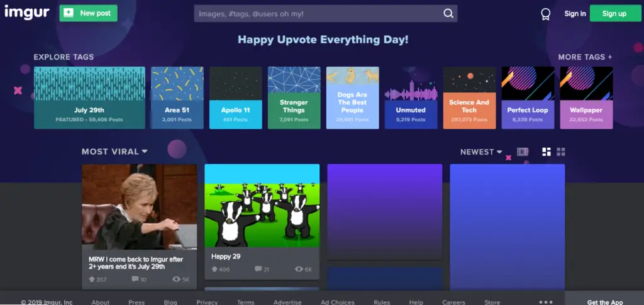Focus the Images, #tags, @users search field

pos(325,14)
